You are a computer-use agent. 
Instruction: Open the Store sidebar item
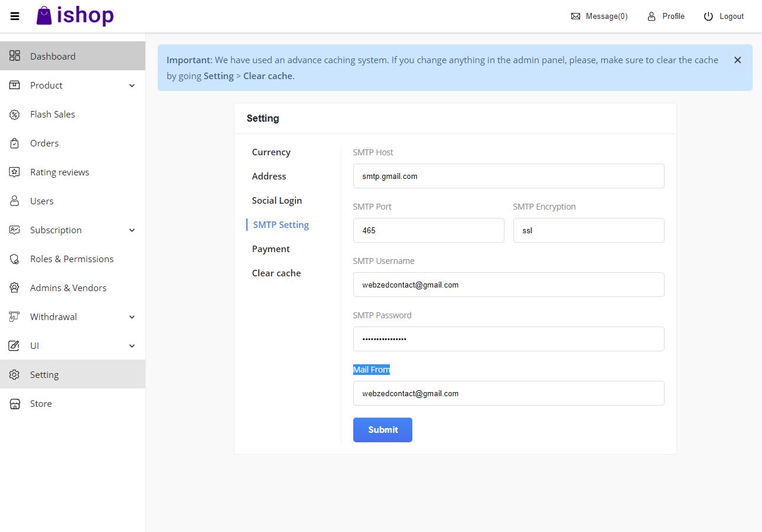tap(41, 404)
